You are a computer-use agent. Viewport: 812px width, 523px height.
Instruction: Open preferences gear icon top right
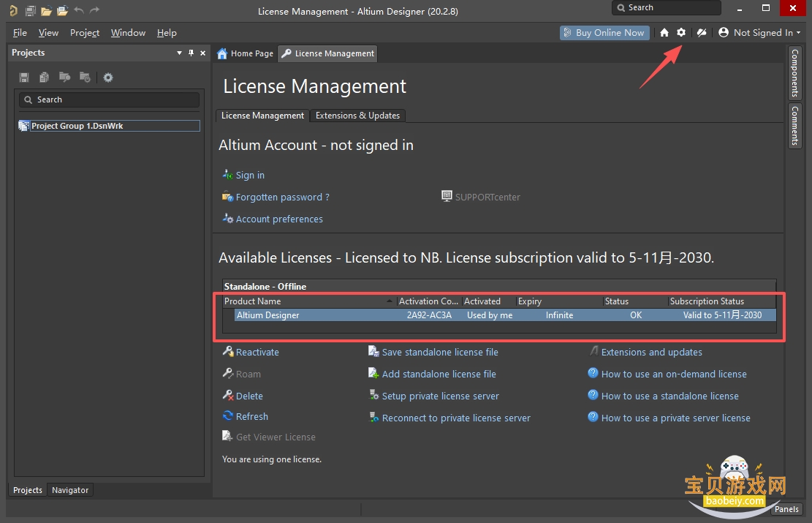pos(681,33)
